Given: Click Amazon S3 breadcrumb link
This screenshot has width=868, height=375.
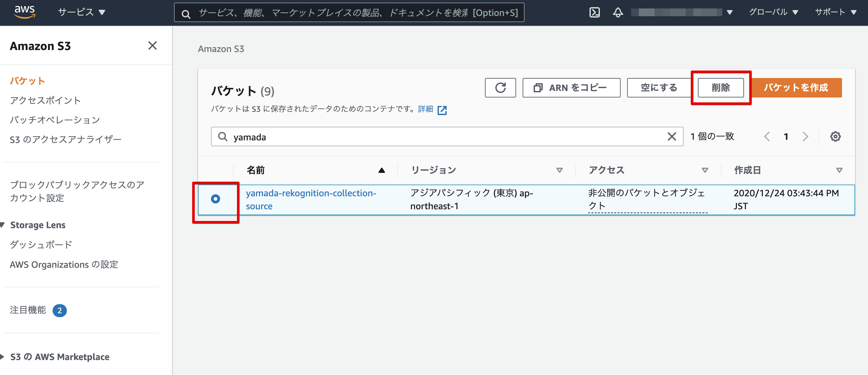Looking at the screenshot, I should pyautogui.click(x=221, y=49).
